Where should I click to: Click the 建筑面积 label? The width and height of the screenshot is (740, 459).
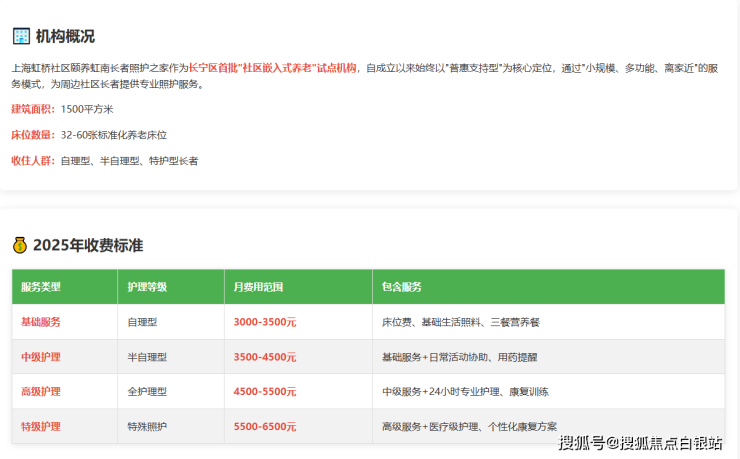pos(33,108)
